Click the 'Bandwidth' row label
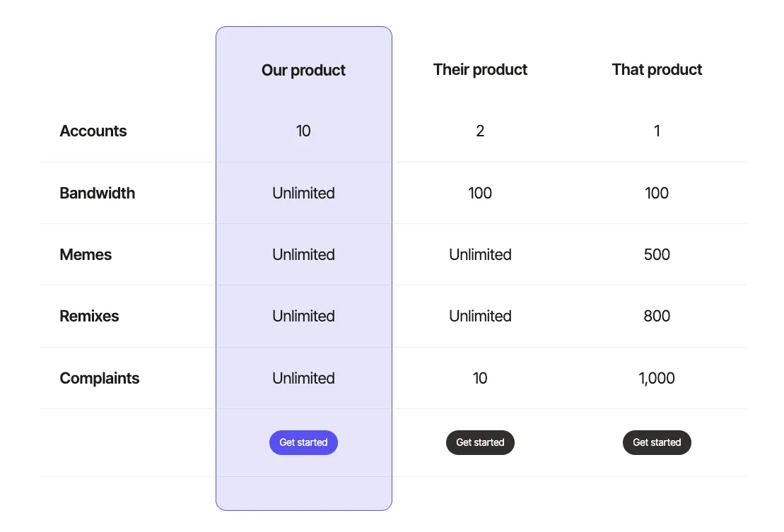The image size is (784, 532). [x=97, y=193]
